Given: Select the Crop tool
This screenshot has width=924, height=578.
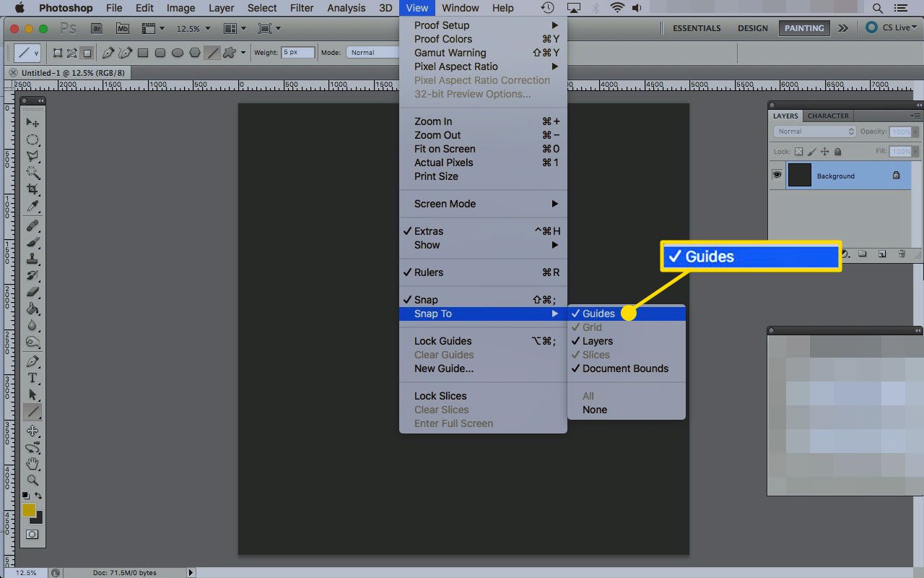Looking at the screenshot, I should pos(32,189).
